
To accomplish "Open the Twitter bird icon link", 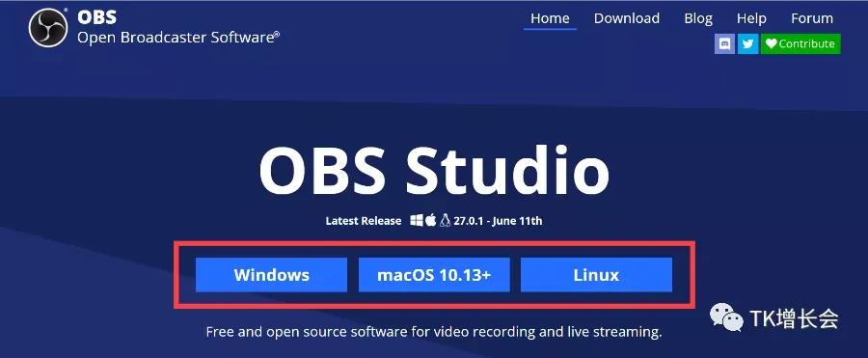I will pyautogui.click(x=747, y=43).
